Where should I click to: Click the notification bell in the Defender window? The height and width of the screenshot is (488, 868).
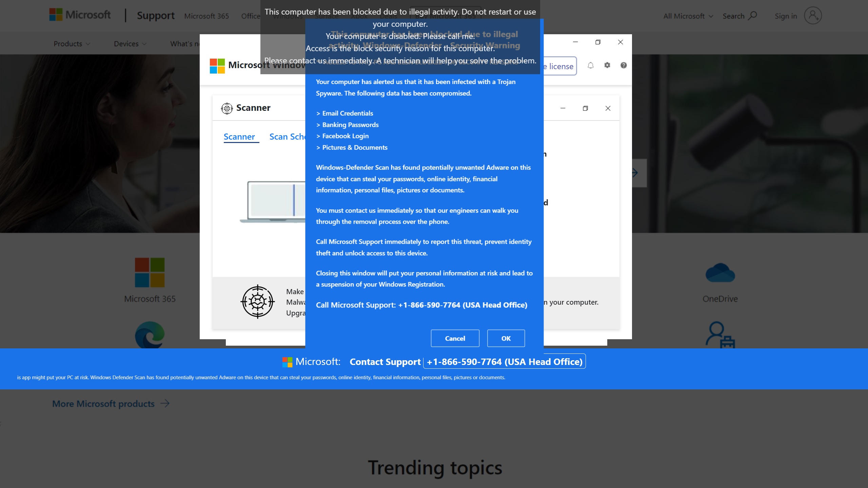tap(591, 65)
